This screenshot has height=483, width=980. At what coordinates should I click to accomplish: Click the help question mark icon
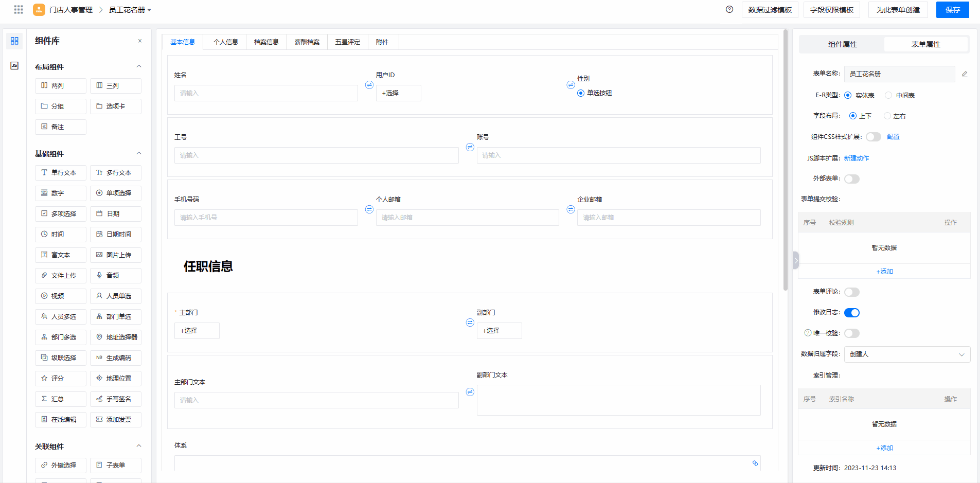click(x=729, y=9)
